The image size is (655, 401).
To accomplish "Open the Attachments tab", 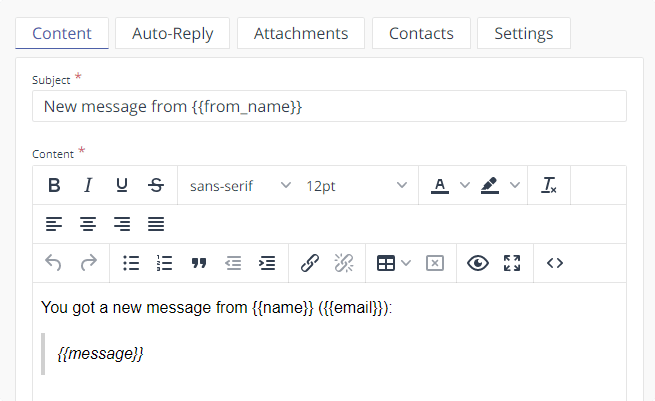I will coord(301,33).
